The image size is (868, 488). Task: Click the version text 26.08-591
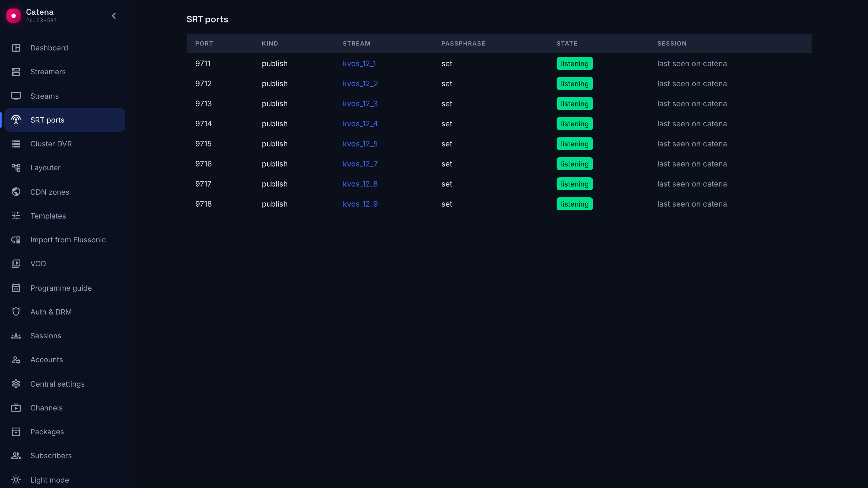point(42,21)
